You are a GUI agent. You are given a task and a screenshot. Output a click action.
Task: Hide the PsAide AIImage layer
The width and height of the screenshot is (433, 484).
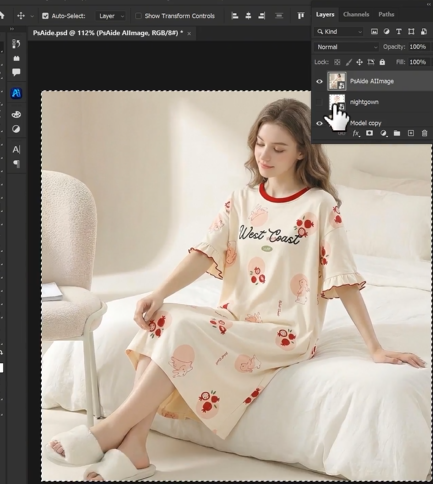[x=319, y=81]
